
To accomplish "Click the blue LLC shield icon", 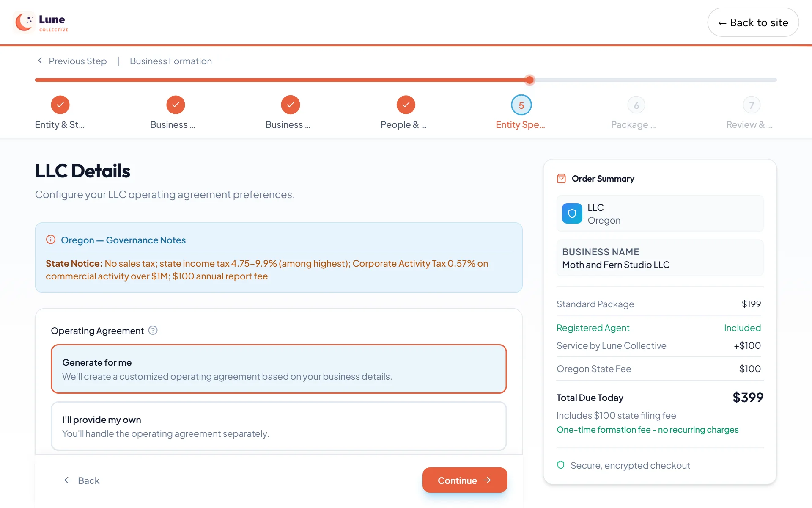I will [572, 213].
